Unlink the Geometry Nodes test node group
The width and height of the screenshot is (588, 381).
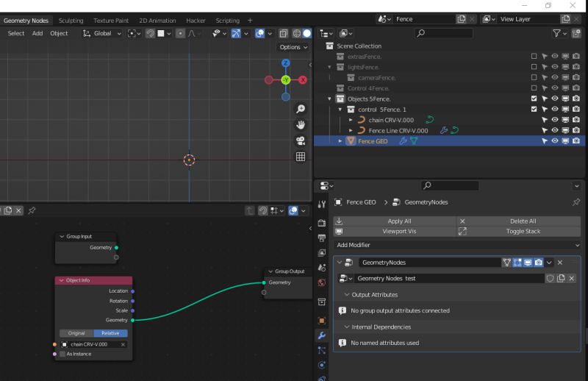572,279
